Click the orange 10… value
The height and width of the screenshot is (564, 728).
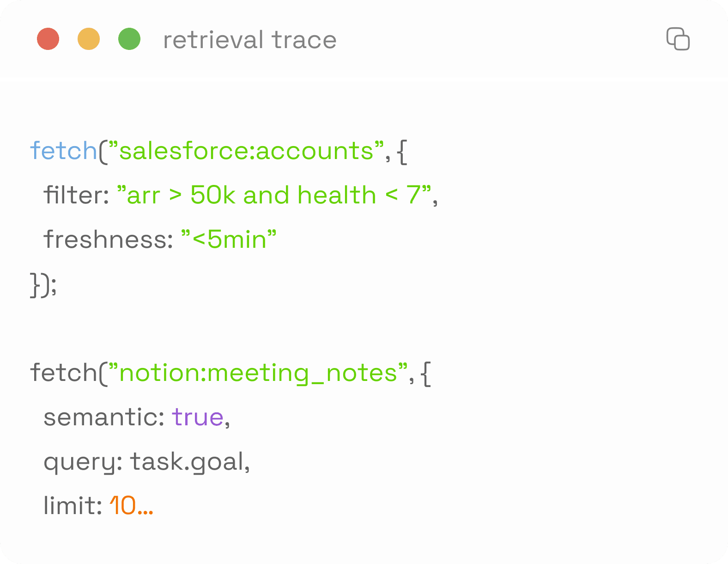coord(131,505)
